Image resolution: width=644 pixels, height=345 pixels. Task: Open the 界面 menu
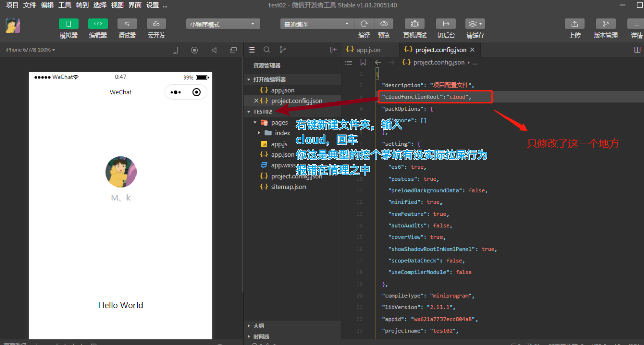(135, 5)
